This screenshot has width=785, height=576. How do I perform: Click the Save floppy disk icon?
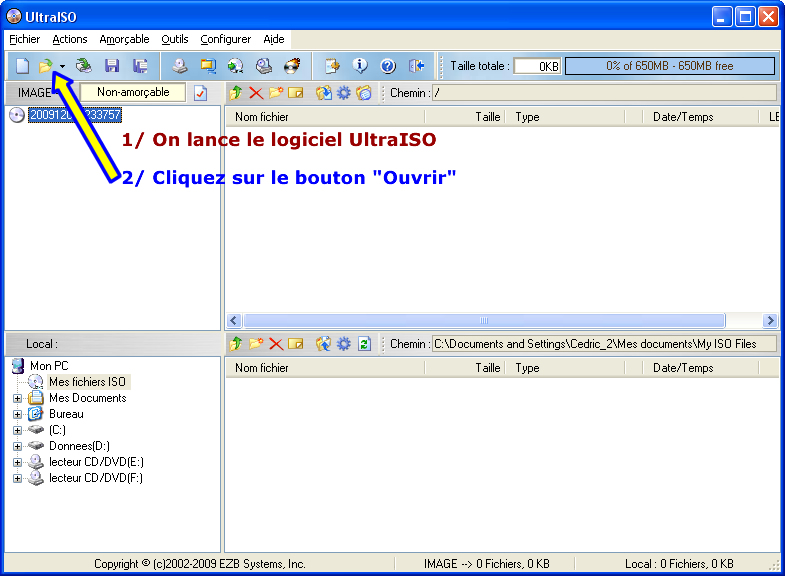112,66
